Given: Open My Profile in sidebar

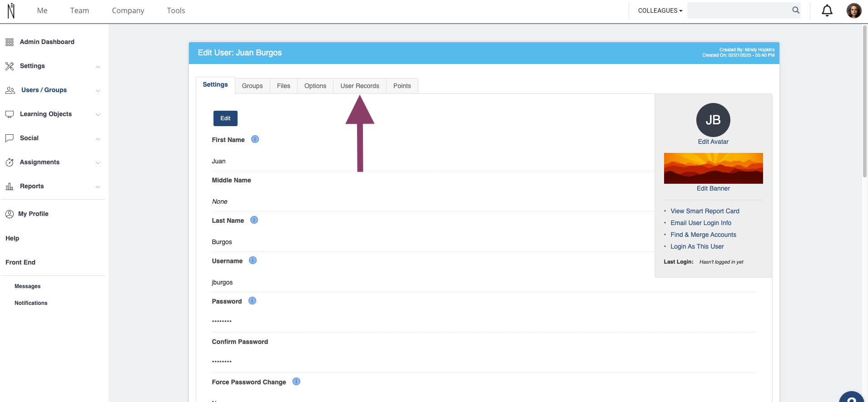Looking at the screenshot, I should pyautogui.click(x=33, y=214).
